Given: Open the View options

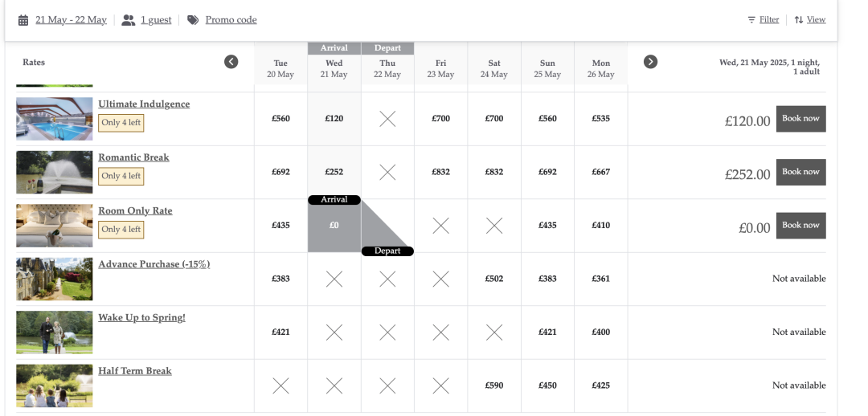Looking at the screenshot, I should coord(816,20).
